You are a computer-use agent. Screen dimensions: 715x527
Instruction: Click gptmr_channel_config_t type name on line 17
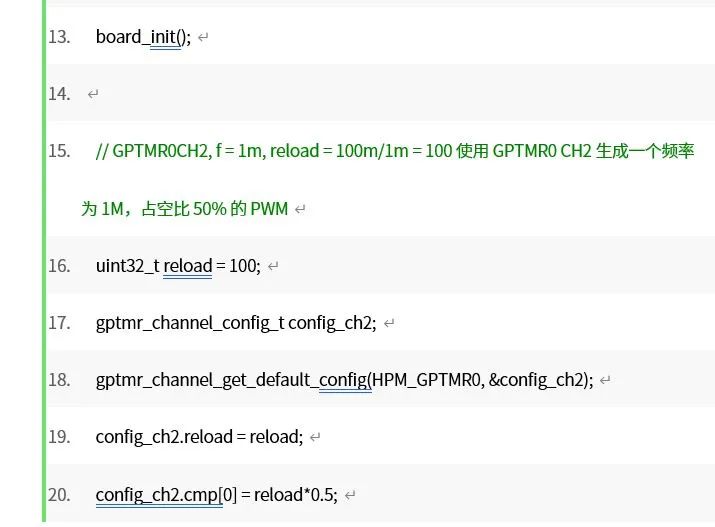tap(190, 323)
